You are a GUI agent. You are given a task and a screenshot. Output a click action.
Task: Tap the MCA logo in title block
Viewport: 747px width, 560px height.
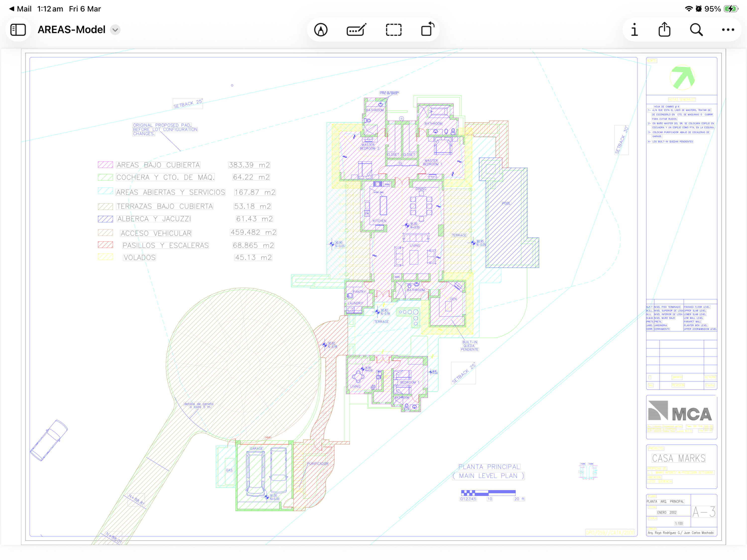[x=680, y=411]
